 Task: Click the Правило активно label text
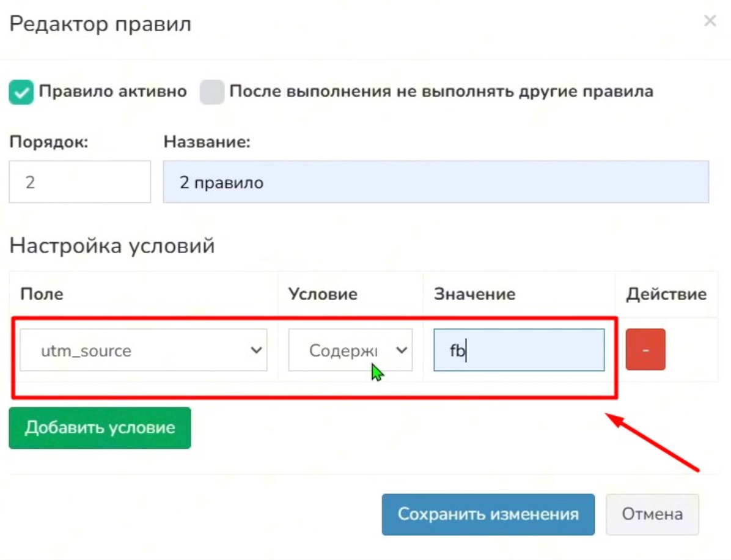pos(112,92)
